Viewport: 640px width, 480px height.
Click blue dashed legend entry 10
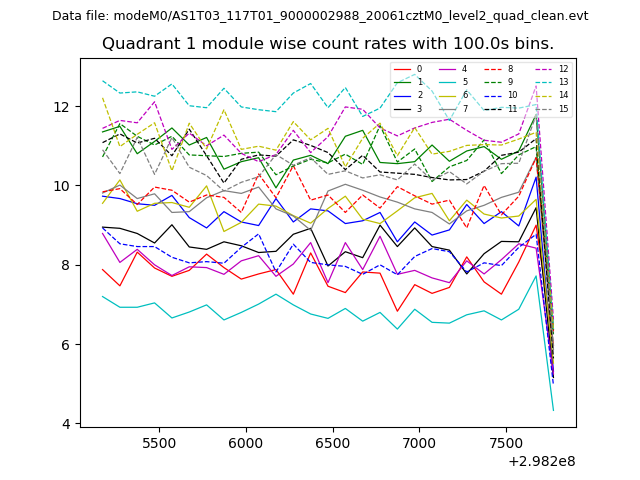[x=498, y=95]
